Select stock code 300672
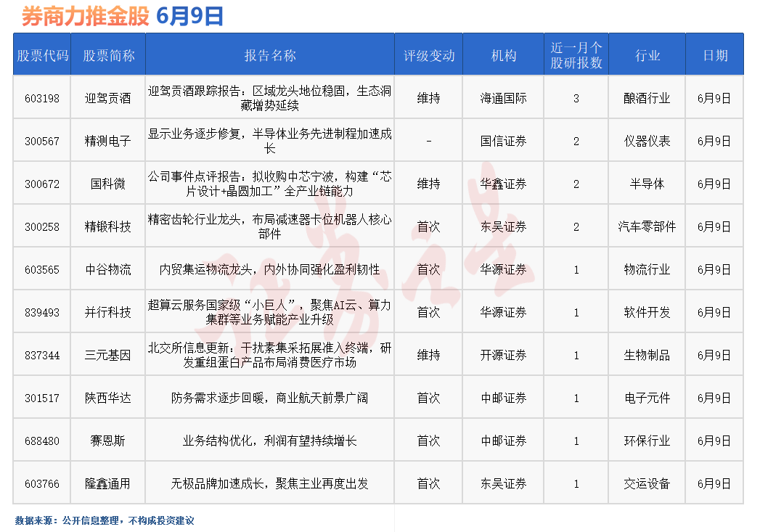The image size is (760, 532). (42, 184)
